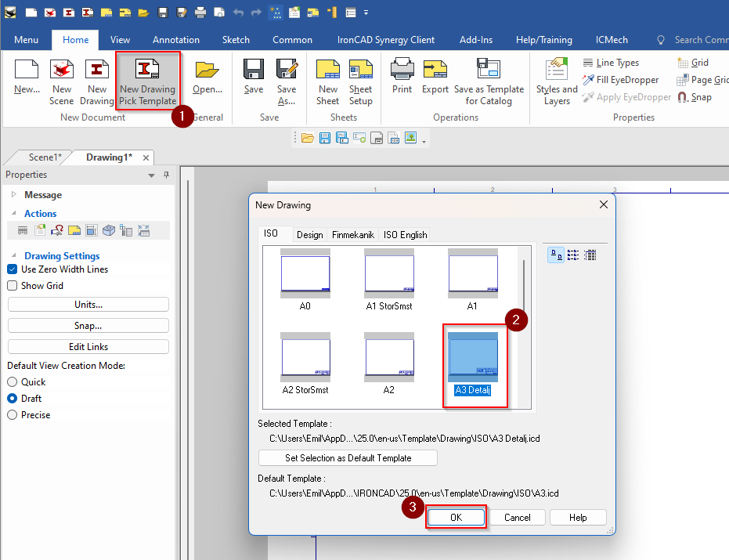Select New Drawing Pick Template
Screen dimensions: 729x560
coord(148,82)
